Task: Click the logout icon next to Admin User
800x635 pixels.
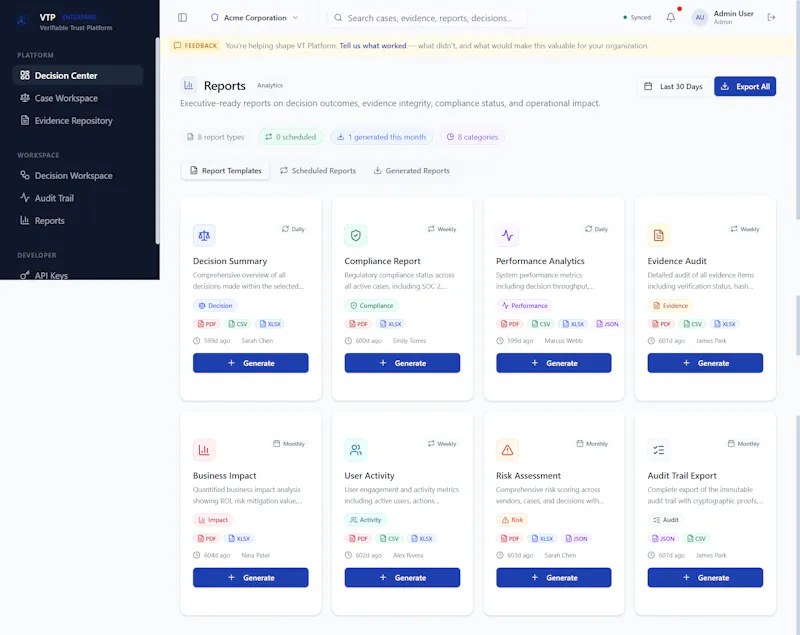Action: point(771,17)
